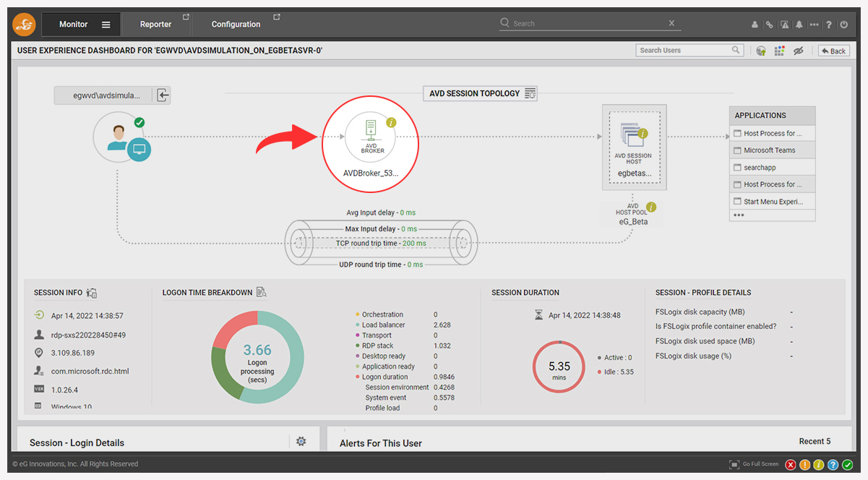Image resolution: width=868 pixels, height=480 pixels.
Task: Open AVD Session Topology settings icon
Action: [530, 93]
